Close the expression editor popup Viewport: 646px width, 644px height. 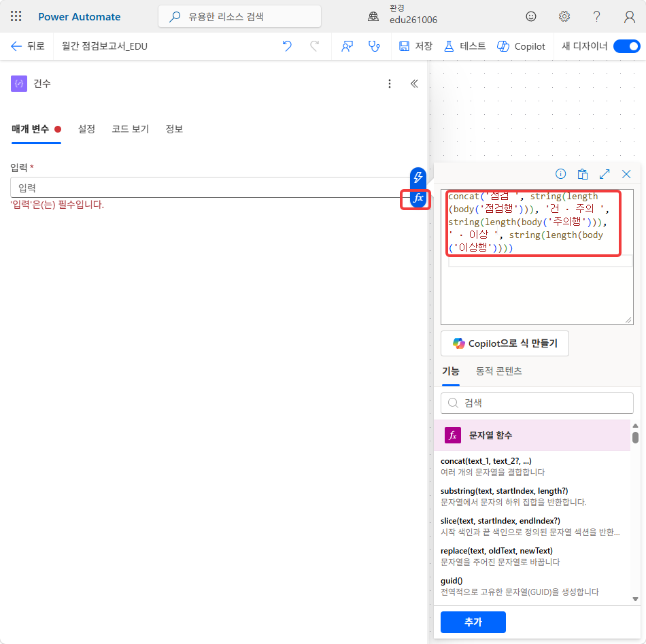(626, 174)
